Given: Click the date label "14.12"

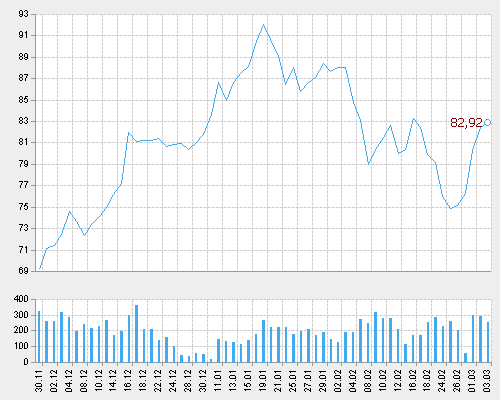Looking at the screenshot, I should [113, 380].
